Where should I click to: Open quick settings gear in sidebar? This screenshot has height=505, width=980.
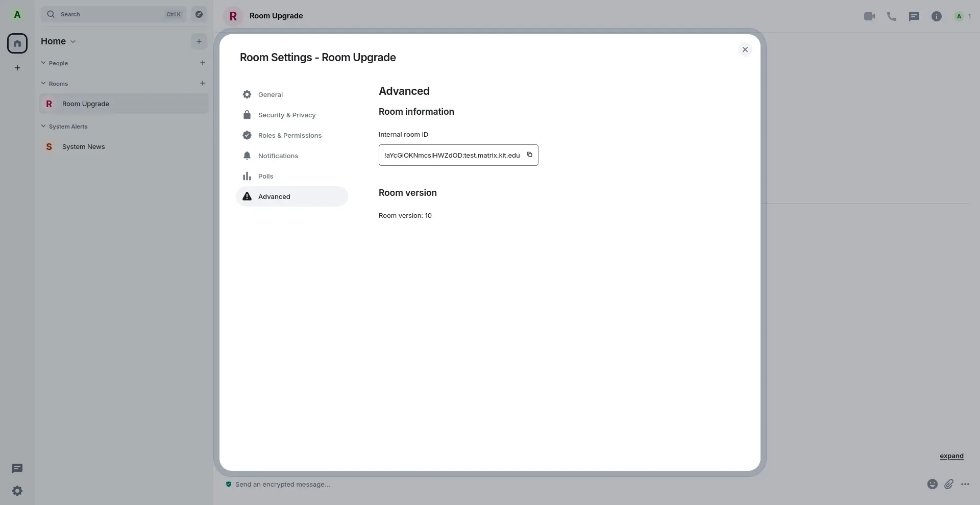pos(17,491)
